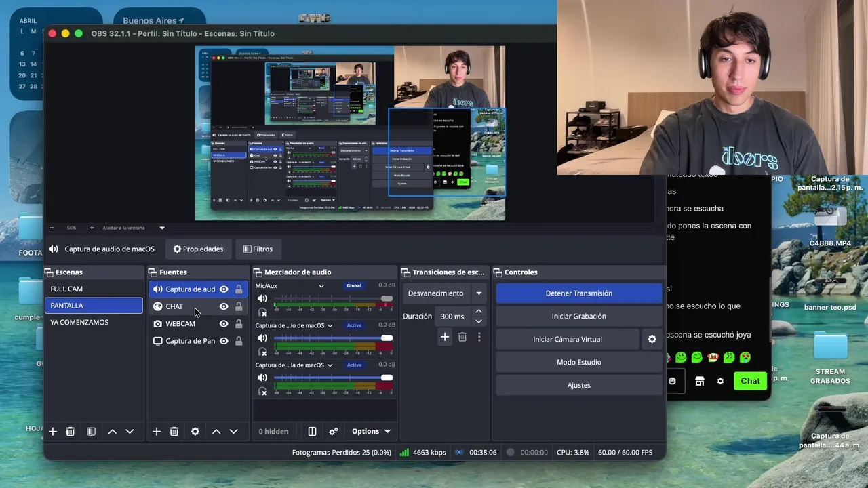Zoom out preview with minus icon
The width and height of the screenshot is (868, 488).
pos(53,228)
